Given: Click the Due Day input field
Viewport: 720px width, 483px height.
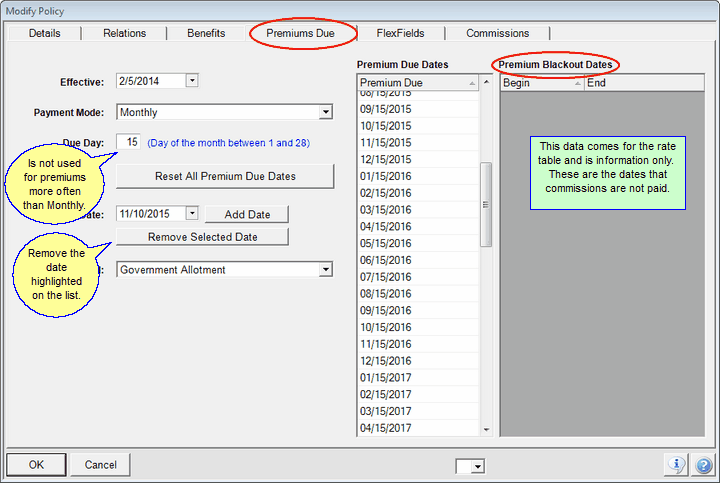Looking at the screenshot, I should (129, 143).
